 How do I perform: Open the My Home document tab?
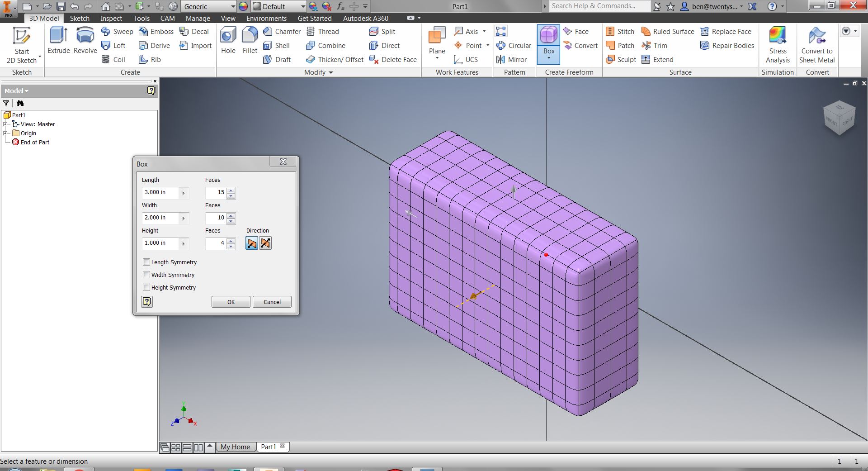pyautogui.click(x=235, y=447)
